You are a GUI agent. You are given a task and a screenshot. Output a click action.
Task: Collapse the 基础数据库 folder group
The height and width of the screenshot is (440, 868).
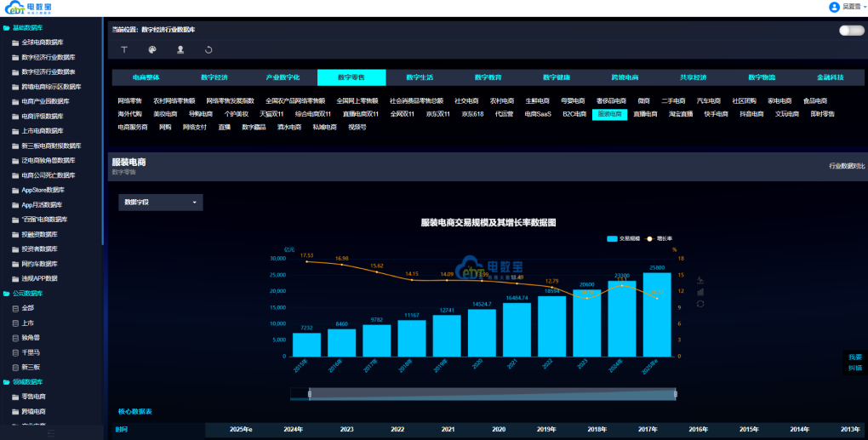[x=29, y=27]
